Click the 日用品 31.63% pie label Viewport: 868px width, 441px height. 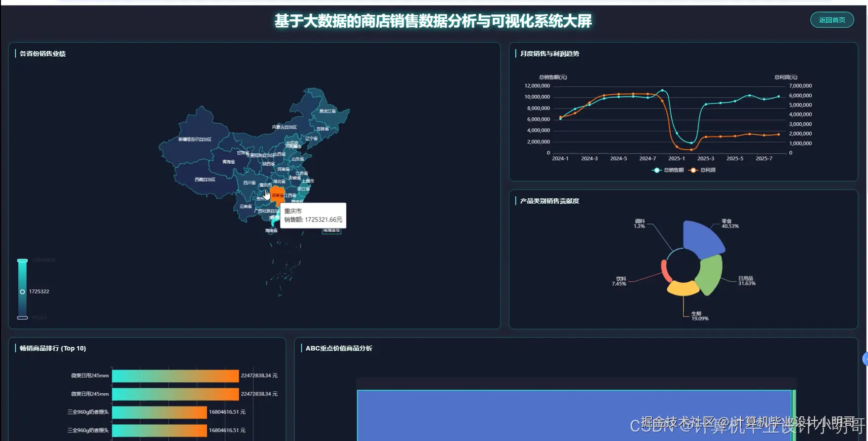(747, 281)
